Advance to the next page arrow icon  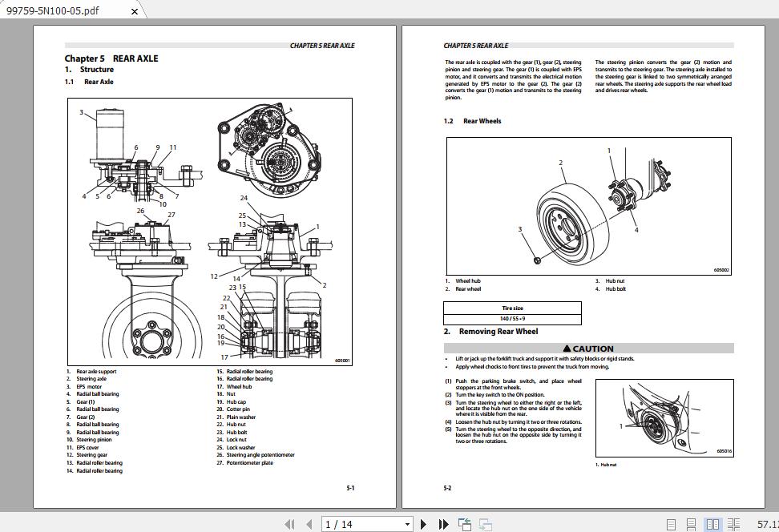[x=423, y=523]
